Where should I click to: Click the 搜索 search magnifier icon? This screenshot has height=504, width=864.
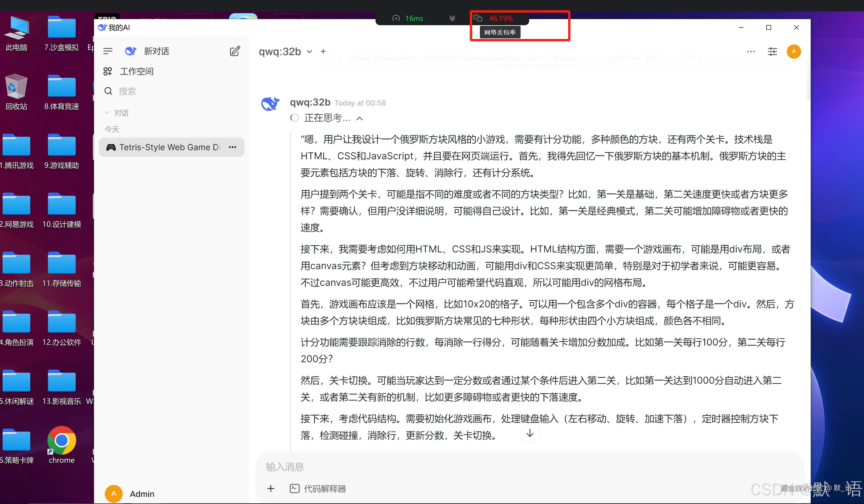coord(108,91)
